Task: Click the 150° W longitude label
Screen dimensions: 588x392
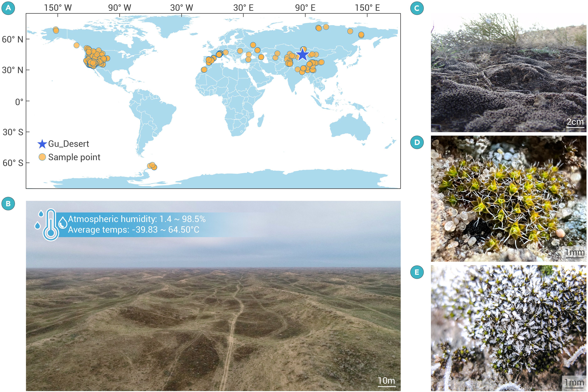Action: [x=58, y=8]
